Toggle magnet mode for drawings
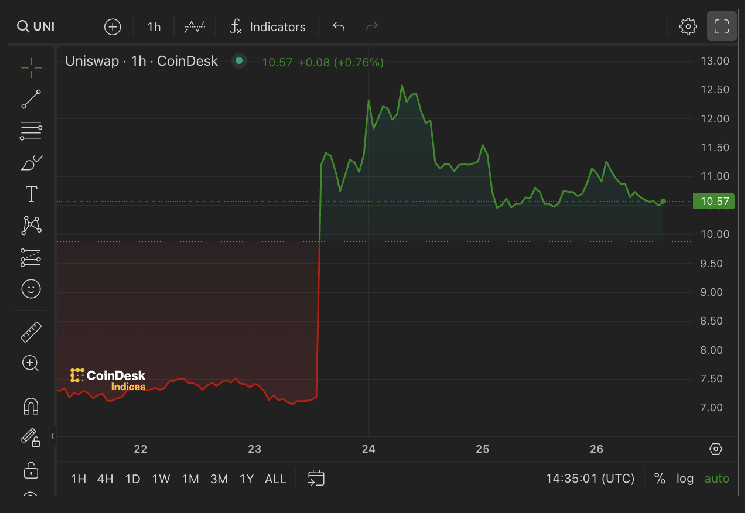This screenshot has height=513, width=745. click(31, 406)
